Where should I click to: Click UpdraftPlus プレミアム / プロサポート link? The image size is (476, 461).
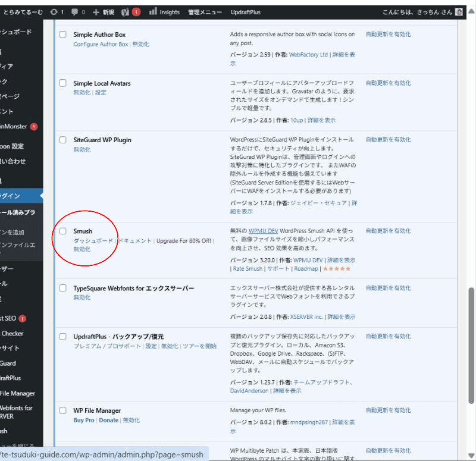click(x=107, y=346)
